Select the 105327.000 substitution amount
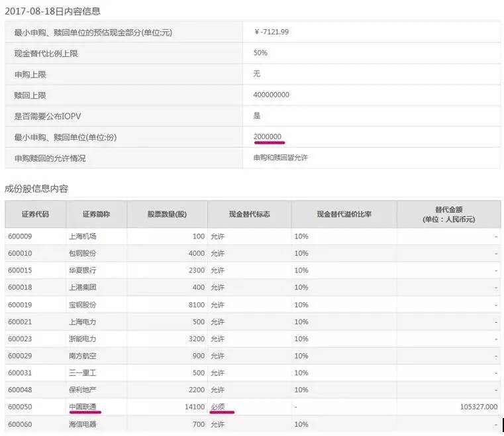The image size is (504, 436). (x=479, y=407)
